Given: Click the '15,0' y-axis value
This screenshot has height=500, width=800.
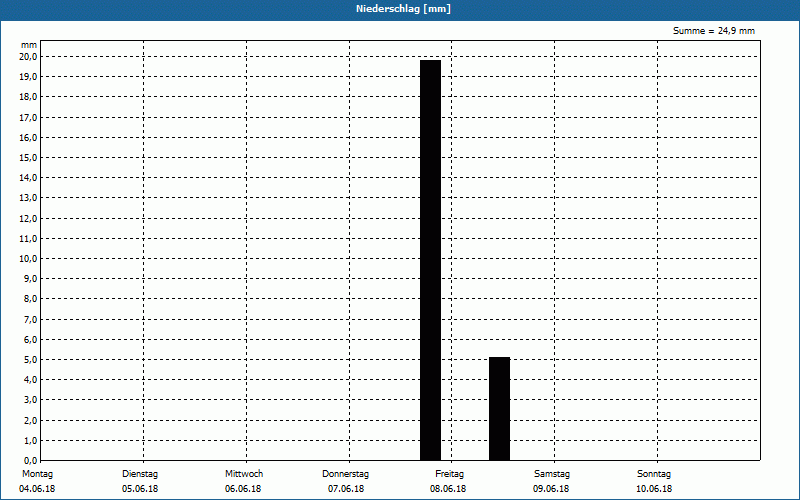Looking at the screenshot, I should coord(28,158).
